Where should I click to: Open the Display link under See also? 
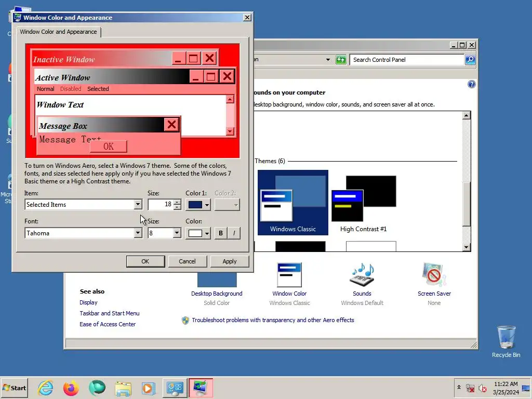coord(88,302)
